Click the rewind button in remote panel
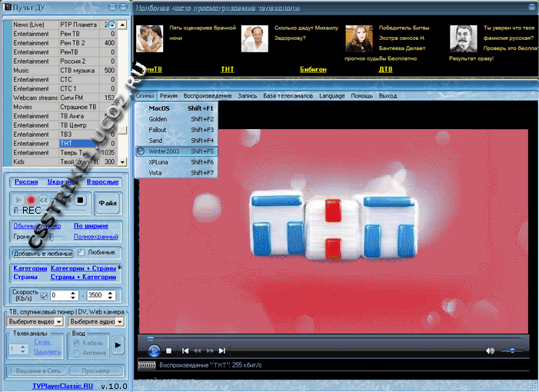Screen dimensions: 539x392 43,200
